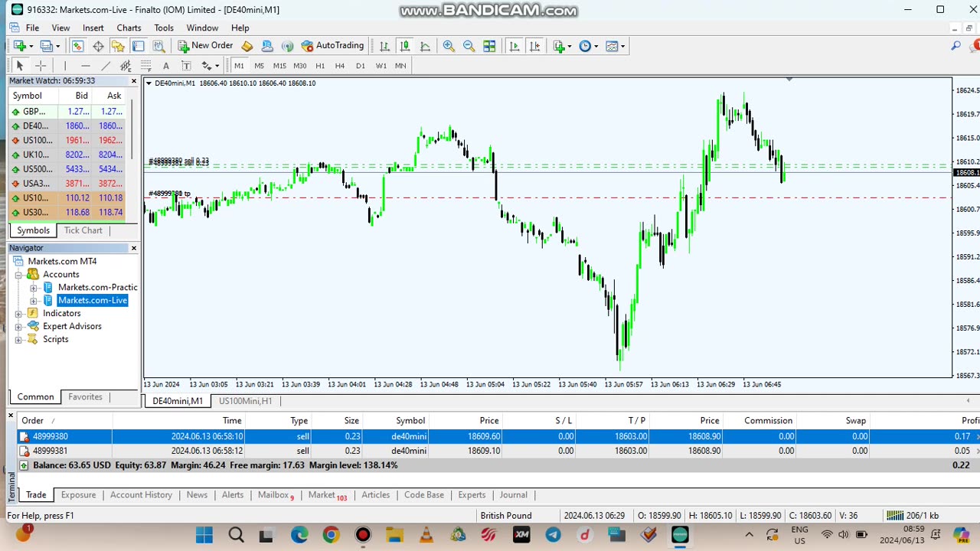Zoom out on the chart
The image size is (980, 551).
[x=469, y=46]
